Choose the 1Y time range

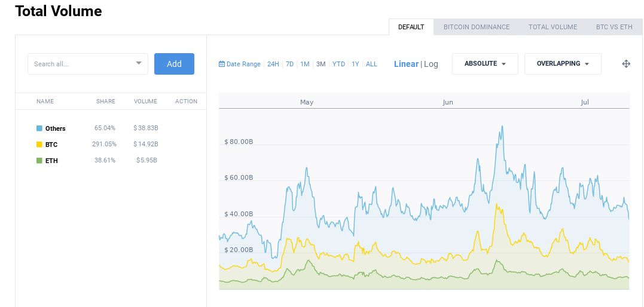coord(355,64)
